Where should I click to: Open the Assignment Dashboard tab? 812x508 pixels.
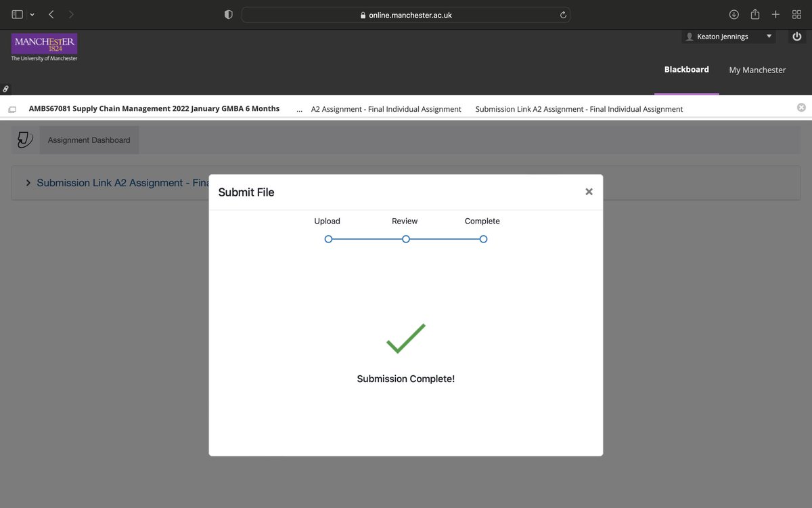coord(89,140)
